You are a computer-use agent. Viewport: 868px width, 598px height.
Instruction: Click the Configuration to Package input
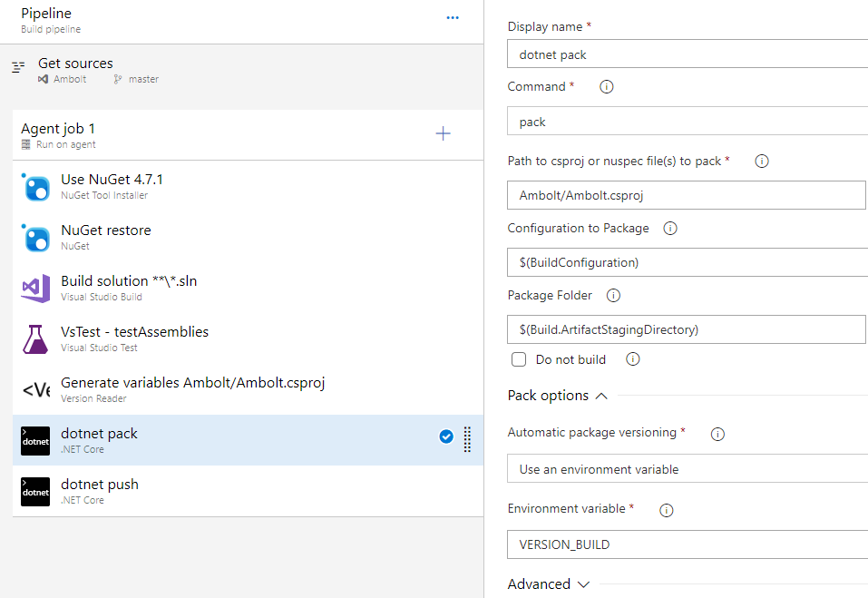coord(688,262)
